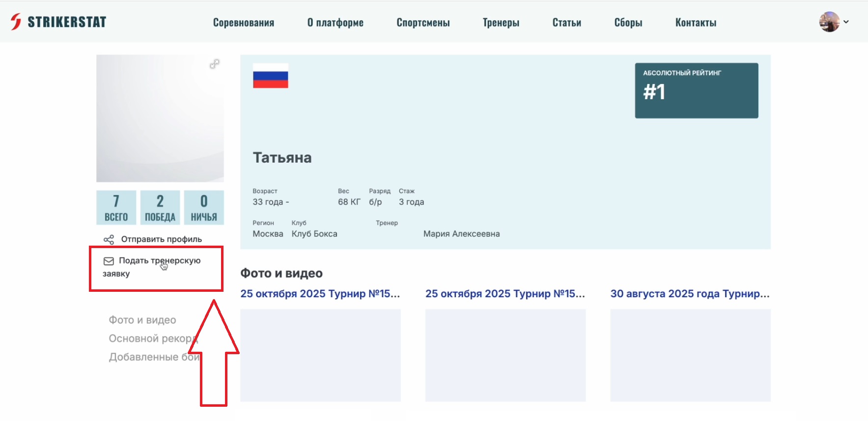Click the Russian flag icon
Viewport: 868px width, 421px height.
point(271,76)
